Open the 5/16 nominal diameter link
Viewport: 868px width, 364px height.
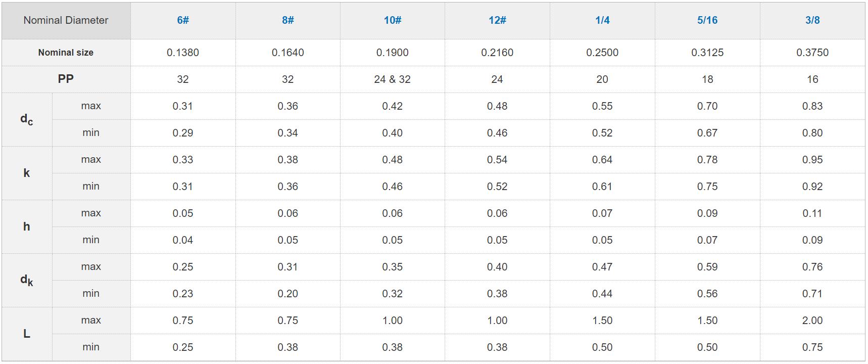click(707, 20)
